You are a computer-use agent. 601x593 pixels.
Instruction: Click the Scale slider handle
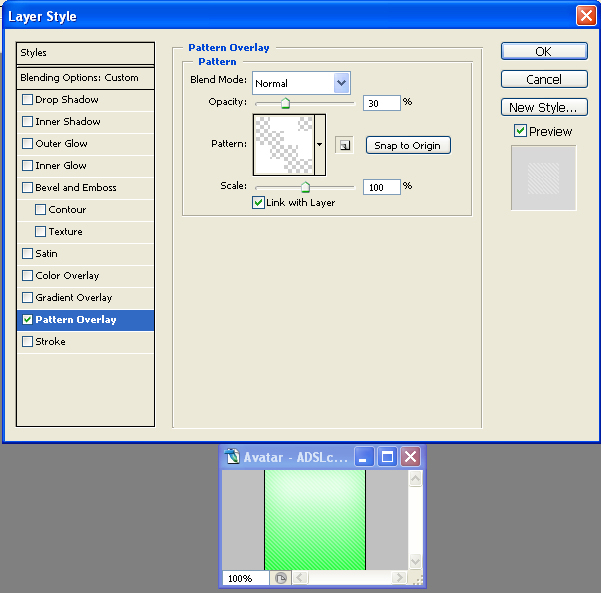coord(305,187)
